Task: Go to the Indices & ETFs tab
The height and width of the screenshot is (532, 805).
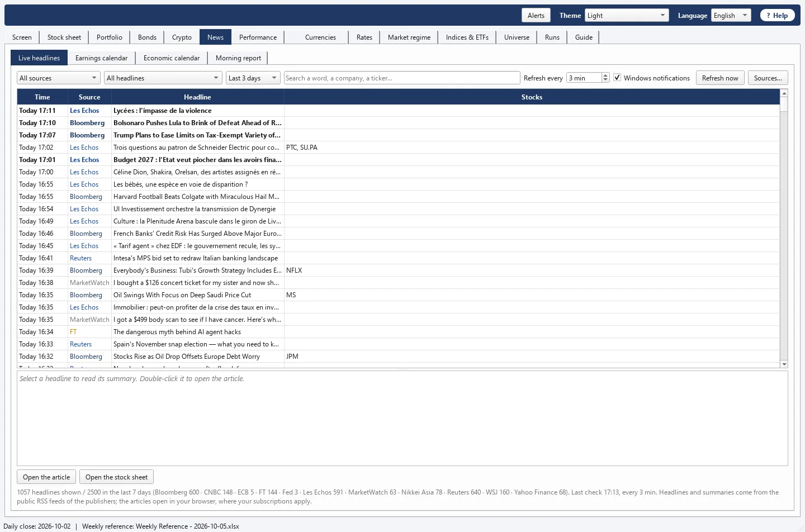Action: [x=467, y=37]
